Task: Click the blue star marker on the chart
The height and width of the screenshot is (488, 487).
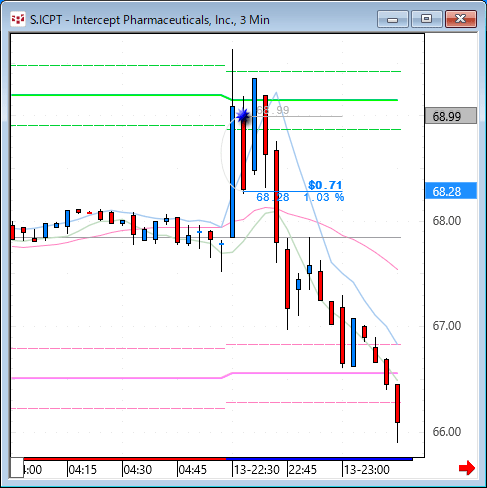Action: [x=243, y=116]
